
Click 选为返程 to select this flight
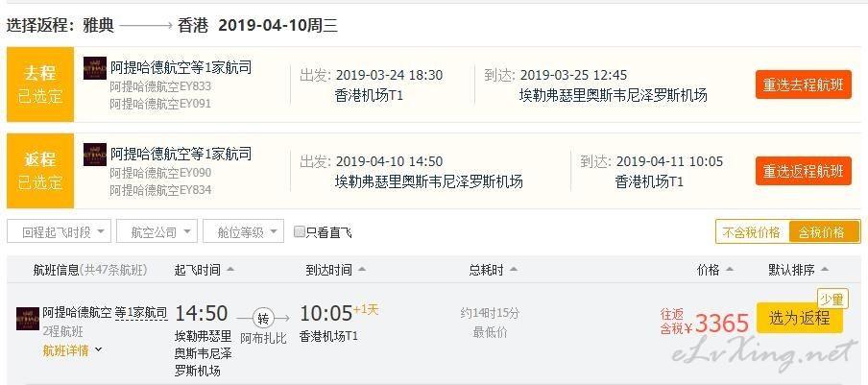[x=800, y=318]
